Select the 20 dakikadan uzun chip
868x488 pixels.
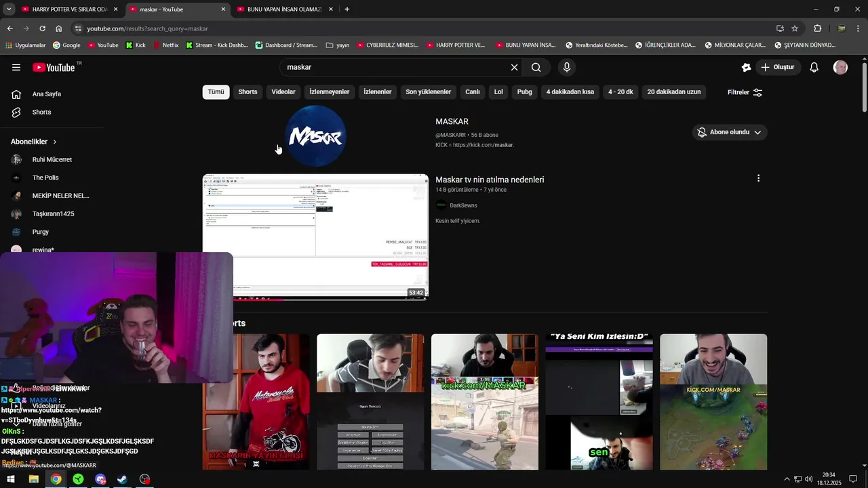click(x=674, y=92)
